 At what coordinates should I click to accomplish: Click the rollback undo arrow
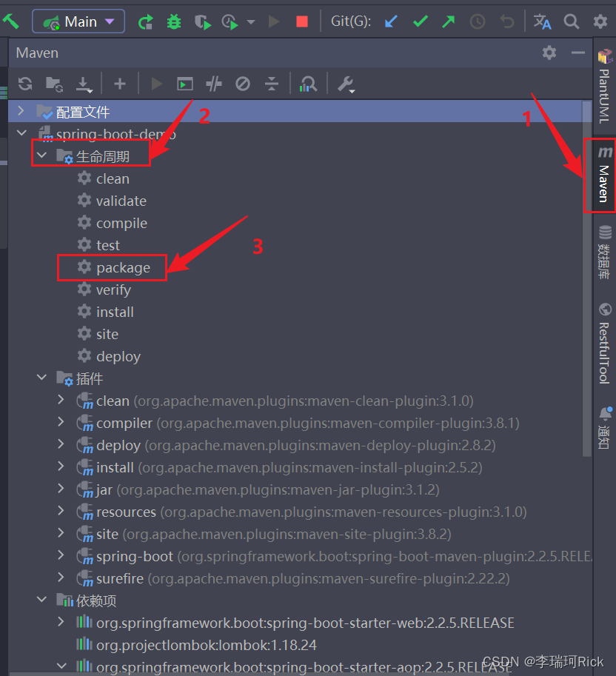tap(507, 21)
